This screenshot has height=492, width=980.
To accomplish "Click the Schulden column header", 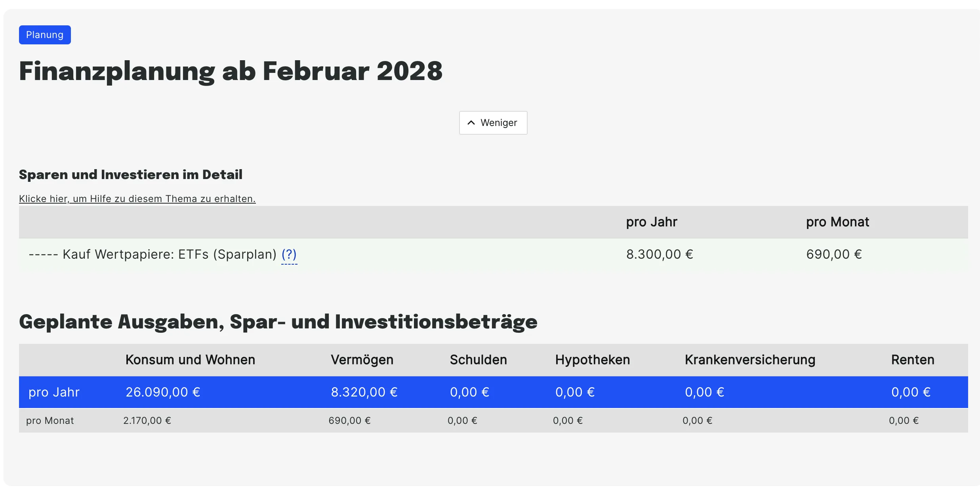I will tap(478, 360).
